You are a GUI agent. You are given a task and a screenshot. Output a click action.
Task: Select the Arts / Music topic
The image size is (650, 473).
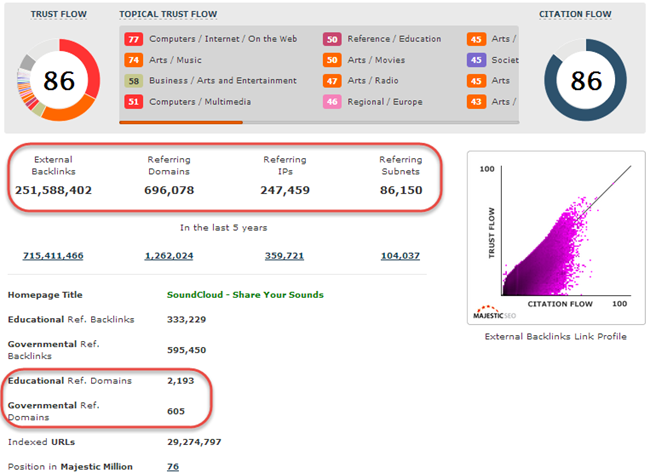(175, 60)
